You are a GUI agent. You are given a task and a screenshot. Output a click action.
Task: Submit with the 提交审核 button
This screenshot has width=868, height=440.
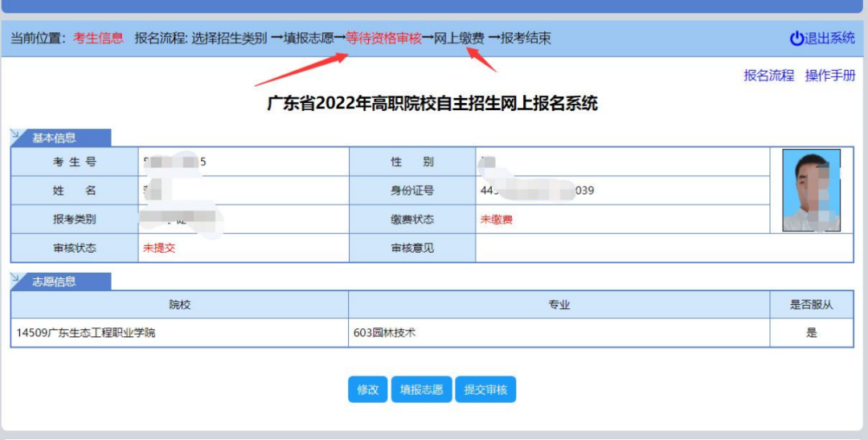485,389
